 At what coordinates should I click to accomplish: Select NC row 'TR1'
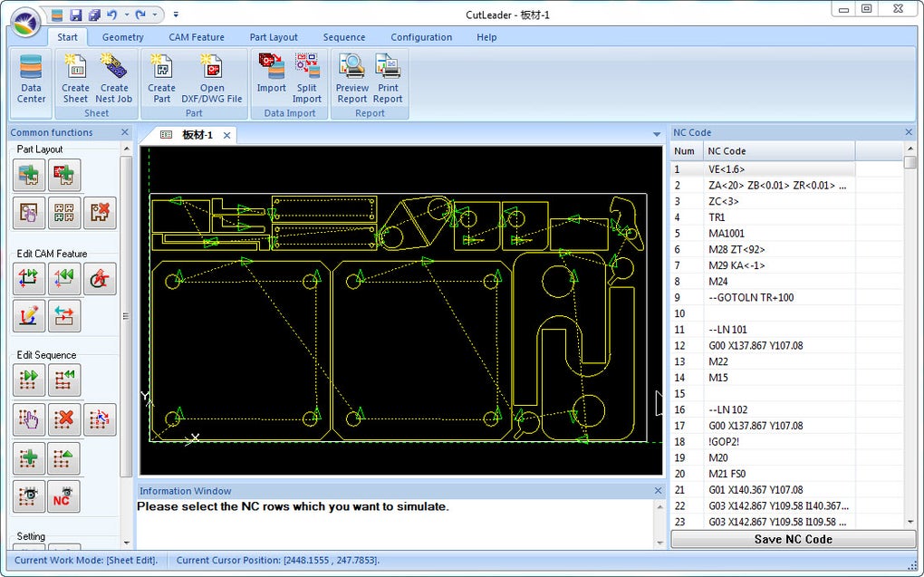(x=763, y=217)
